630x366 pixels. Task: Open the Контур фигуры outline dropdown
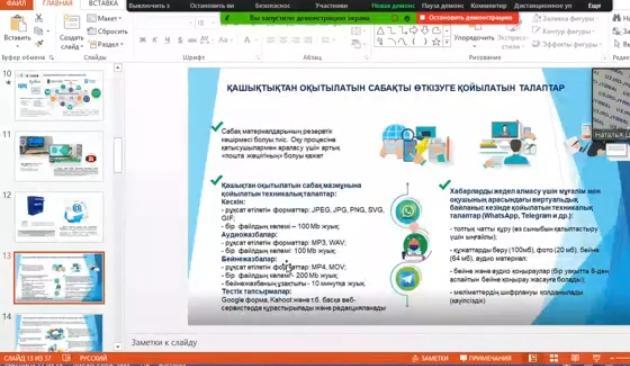(x=564, y=31)
